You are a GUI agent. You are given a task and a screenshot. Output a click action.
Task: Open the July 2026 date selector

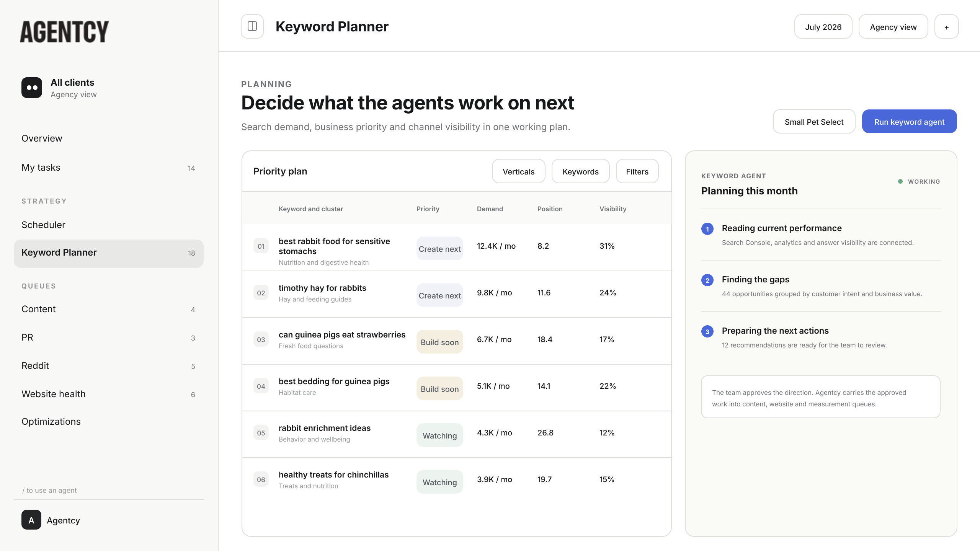(x=823, y=27)
